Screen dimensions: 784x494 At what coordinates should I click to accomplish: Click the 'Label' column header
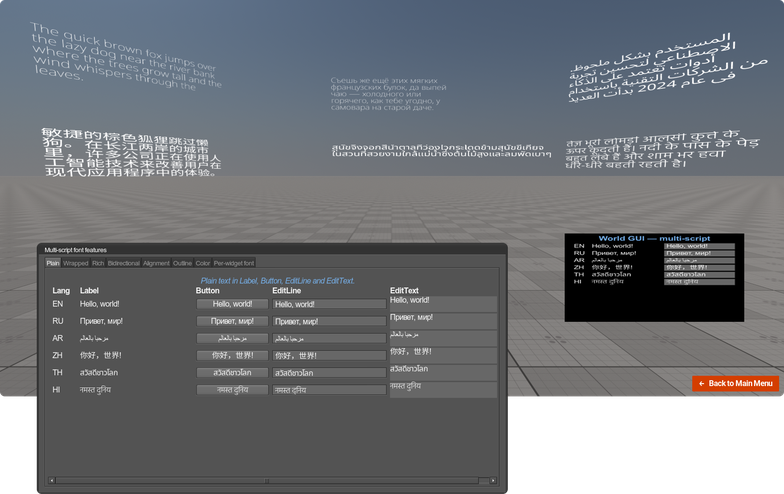pyautogui.click(x=89, y=290)
